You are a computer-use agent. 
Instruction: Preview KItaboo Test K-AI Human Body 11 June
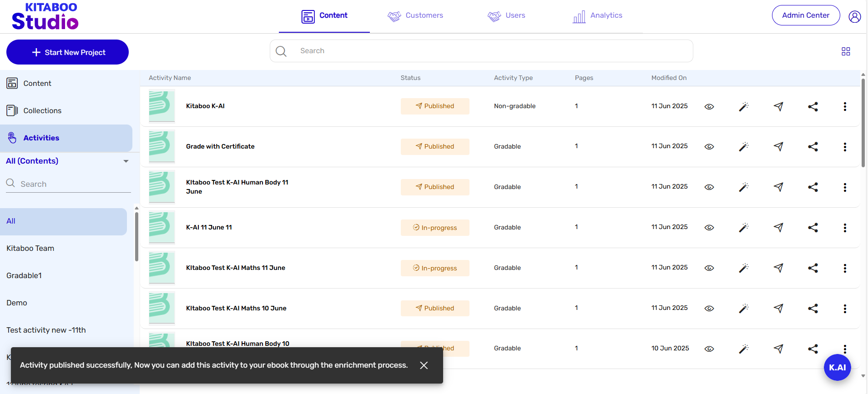(x=709, y=187)
